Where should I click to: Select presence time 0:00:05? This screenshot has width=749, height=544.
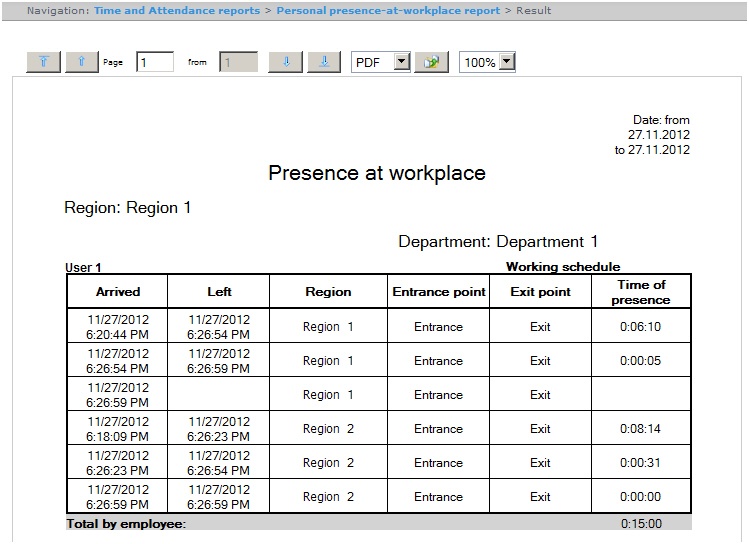tap(641, 361)
